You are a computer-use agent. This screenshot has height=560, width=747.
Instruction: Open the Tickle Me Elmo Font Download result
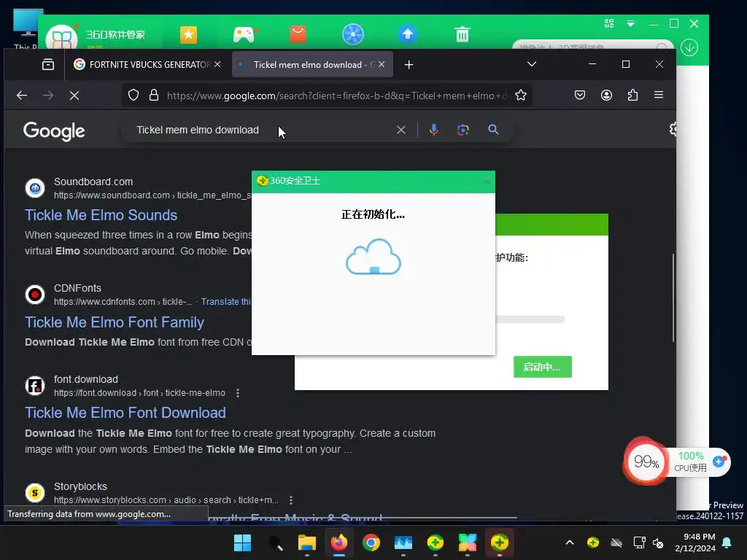pyautogui.click(x=125, y=413)
